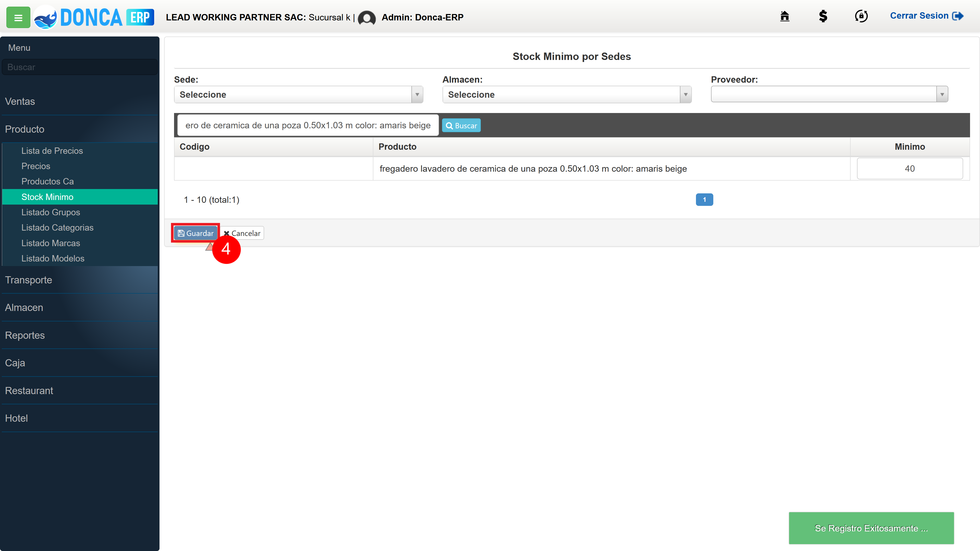Open the Precios submenu item
Image resolution: width=980 pixels, height=551 pixels.
[x=36, y=166]
